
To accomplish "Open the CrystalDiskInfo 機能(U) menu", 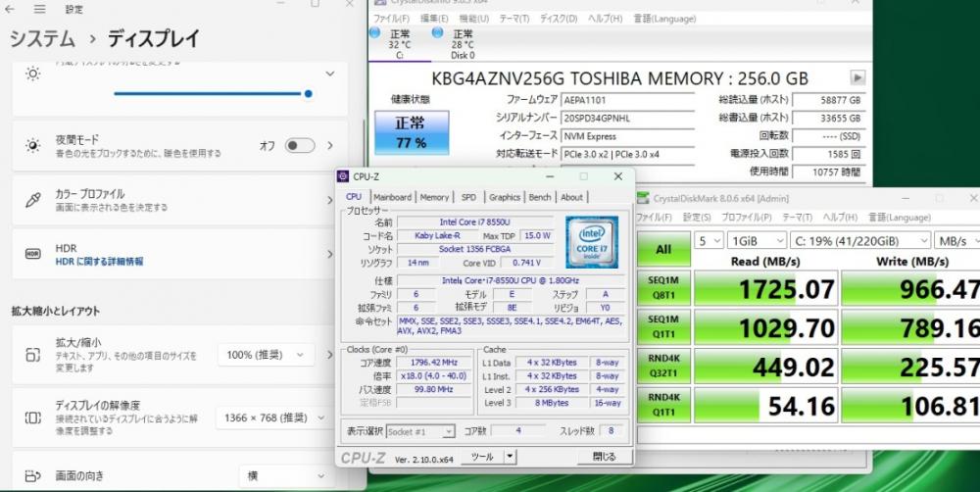I will [x=473, y=19].
